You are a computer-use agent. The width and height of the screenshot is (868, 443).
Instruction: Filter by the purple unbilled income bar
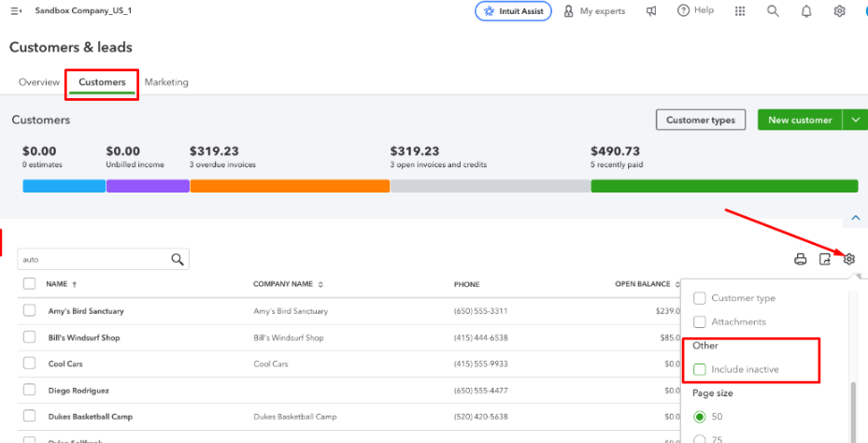point(148,186)
